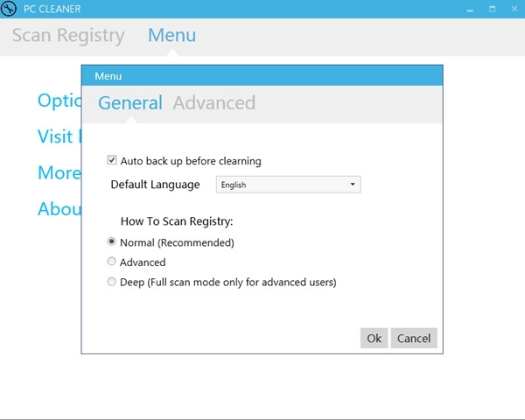Screen dimensions: 525x420
Task: Minimize the PC Cleaner window
Action: pos(470,10)
